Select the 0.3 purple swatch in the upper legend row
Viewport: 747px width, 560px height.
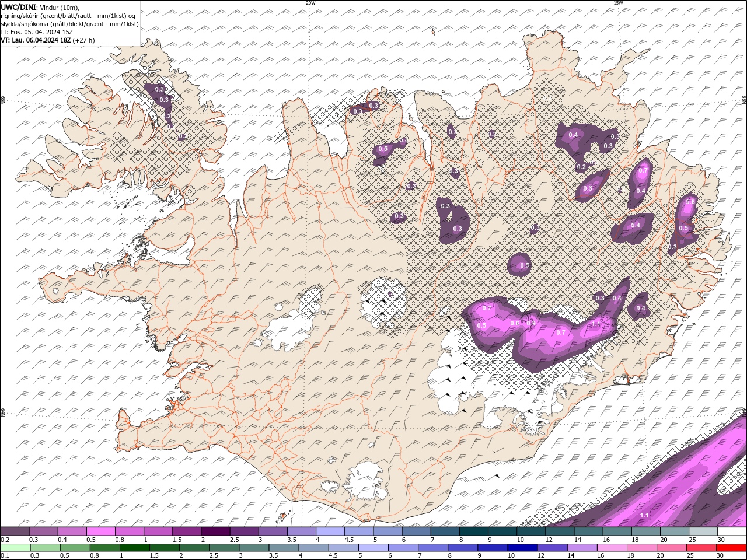43,531
